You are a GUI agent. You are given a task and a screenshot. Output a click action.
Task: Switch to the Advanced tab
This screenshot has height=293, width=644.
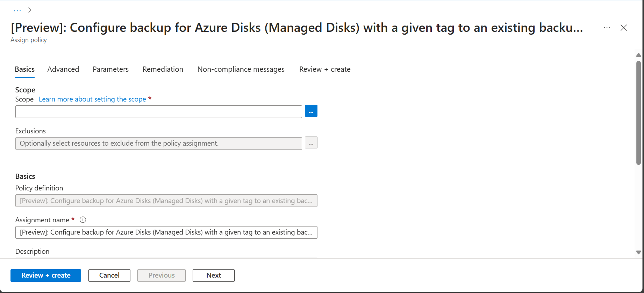63,69
